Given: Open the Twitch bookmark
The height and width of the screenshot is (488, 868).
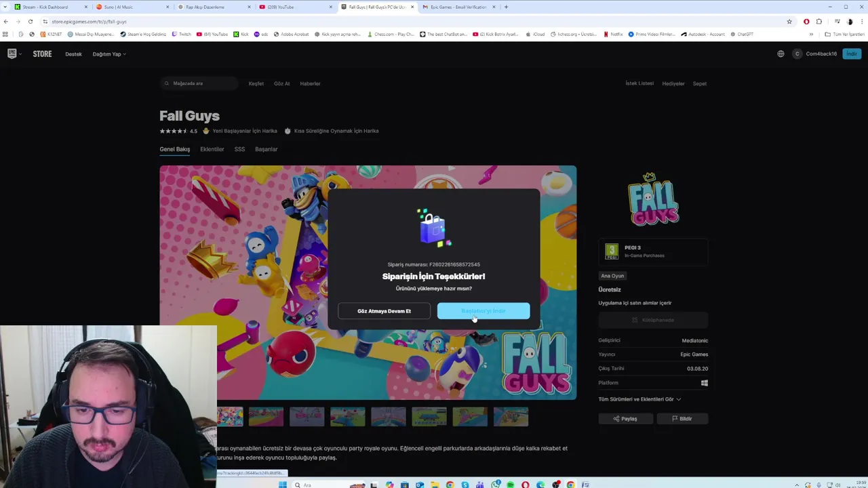Looking at the screenshot, I should pos(181,34).
